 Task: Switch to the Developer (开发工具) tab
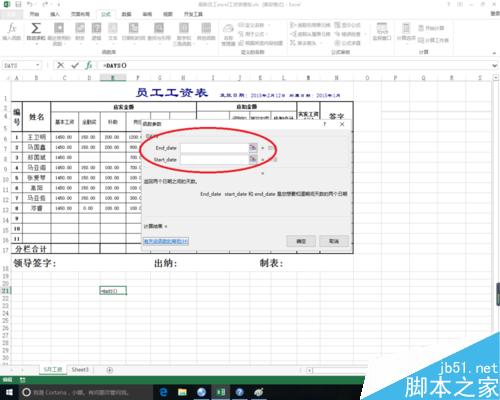coord(193,14)
